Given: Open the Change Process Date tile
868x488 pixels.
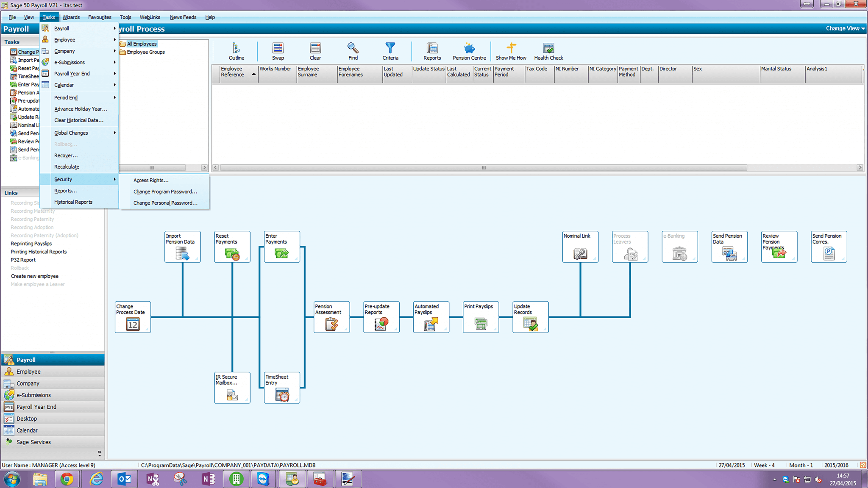Looking at the screenshot, I should tap(133, 317).
